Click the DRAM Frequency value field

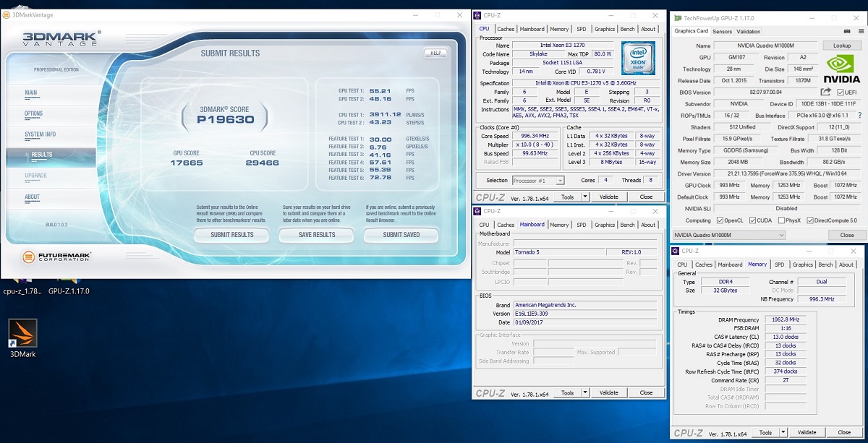tap(785, 319)
